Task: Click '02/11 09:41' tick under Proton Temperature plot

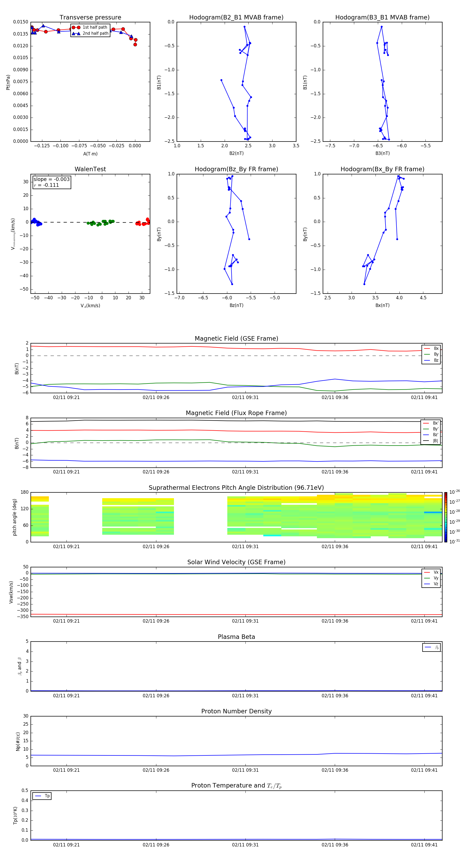Action: (424, 845)
